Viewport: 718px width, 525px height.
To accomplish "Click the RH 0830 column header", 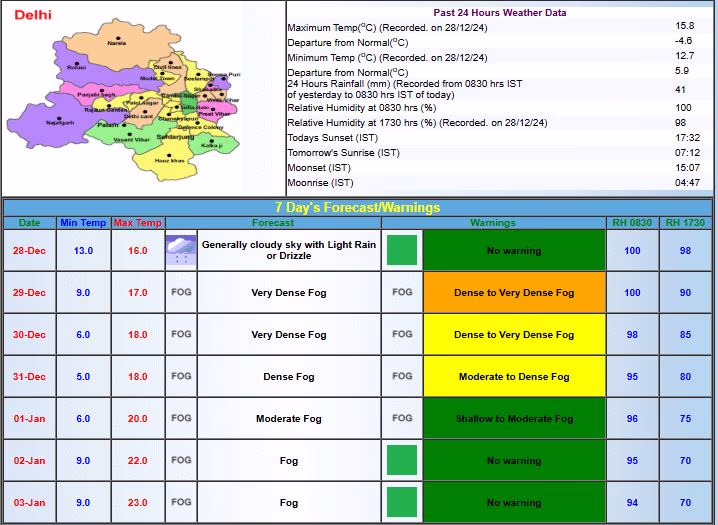I will pos(632,223).
